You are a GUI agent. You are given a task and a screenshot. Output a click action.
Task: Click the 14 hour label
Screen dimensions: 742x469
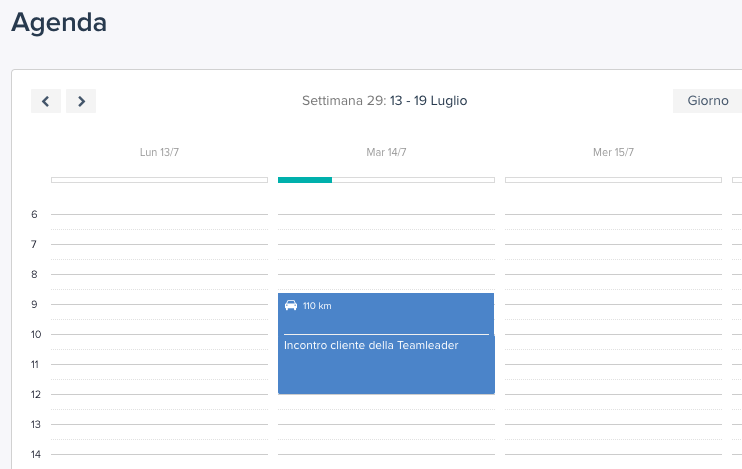pos(36,454)
